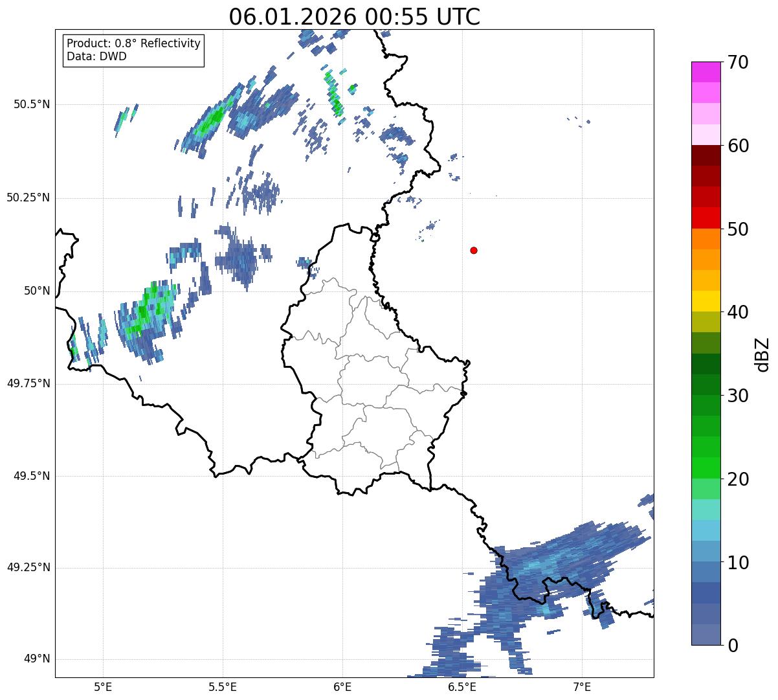778x700 pixels.
Task: Click the bright green colorbar segment above 20
Action: (x=706, y=468)
